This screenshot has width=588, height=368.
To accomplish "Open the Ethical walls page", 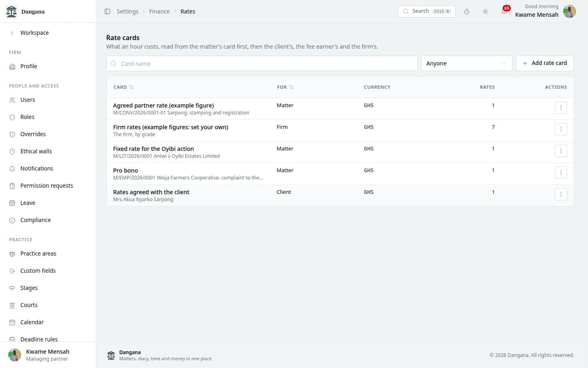I will click(x=48, y=151).
